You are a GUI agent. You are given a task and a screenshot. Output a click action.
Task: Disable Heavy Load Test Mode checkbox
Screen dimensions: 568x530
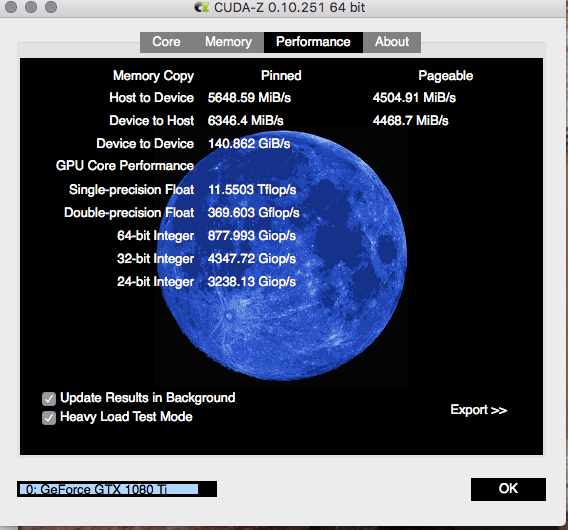point(49,418)
